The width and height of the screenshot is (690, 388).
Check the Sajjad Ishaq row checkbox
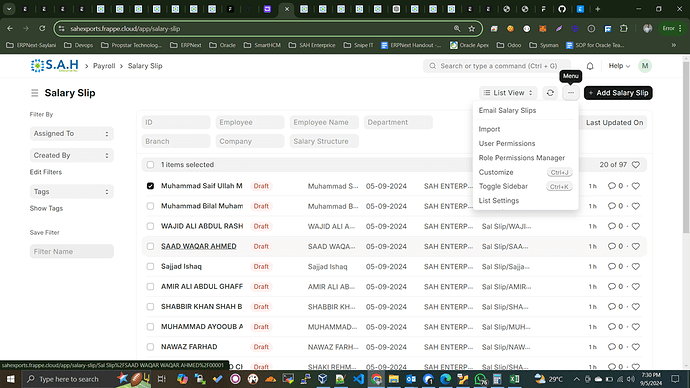click(x=150, y=267)
